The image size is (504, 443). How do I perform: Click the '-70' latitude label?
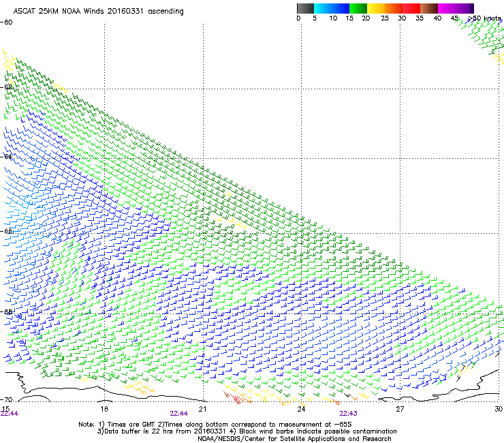point(6,400)
